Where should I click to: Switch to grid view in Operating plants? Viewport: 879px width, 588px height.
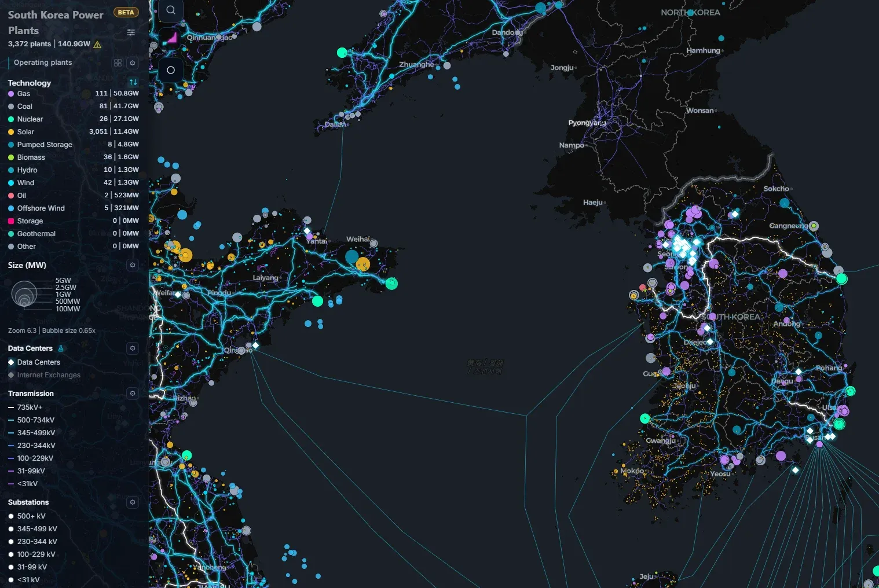118,63
